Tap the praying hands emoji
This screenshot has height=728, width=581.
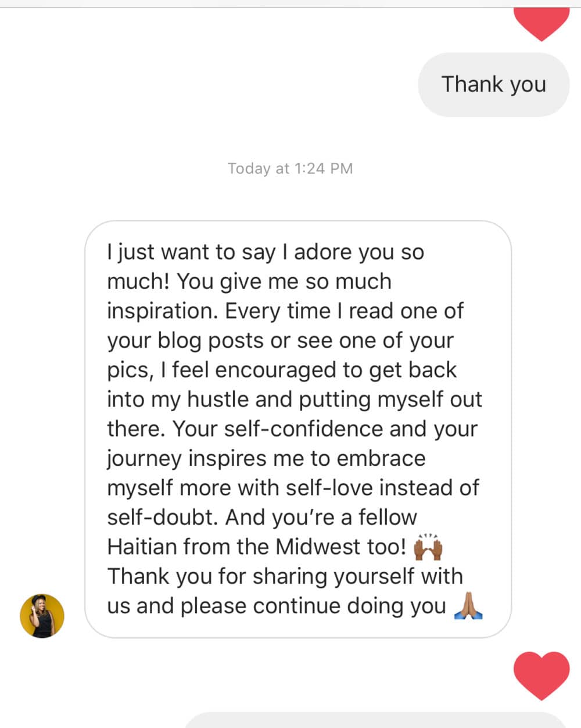pyautogui.click(x=468, y=606)
